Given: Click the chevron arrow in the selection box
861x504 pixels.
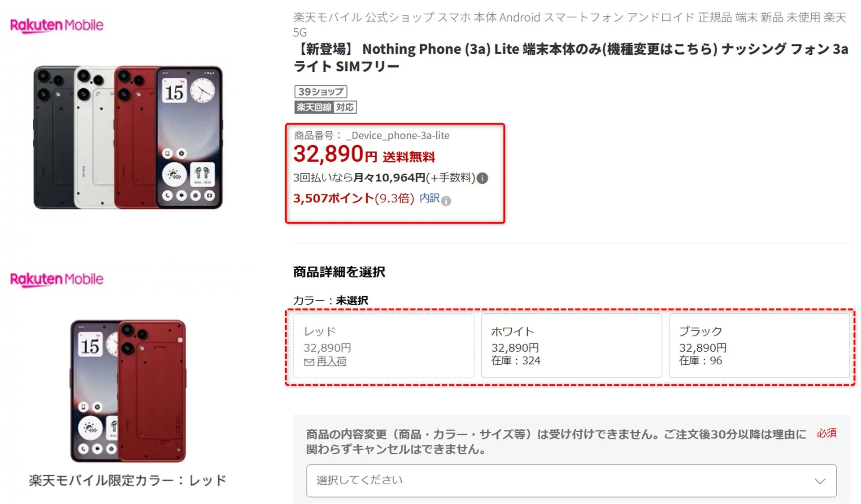Looking at the screenshot, I should click(x=820, y=481).
